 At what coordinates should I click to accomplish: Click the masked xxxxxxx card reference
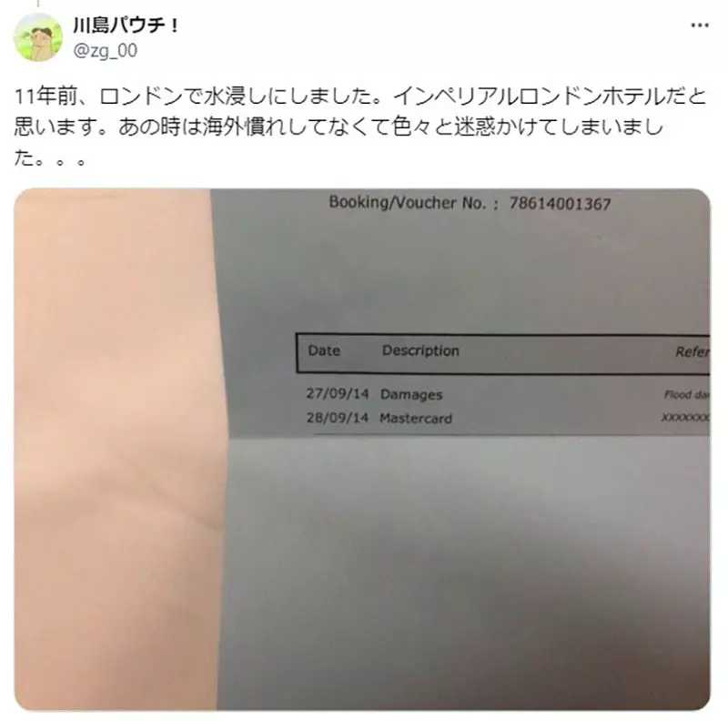click(685, 418)
